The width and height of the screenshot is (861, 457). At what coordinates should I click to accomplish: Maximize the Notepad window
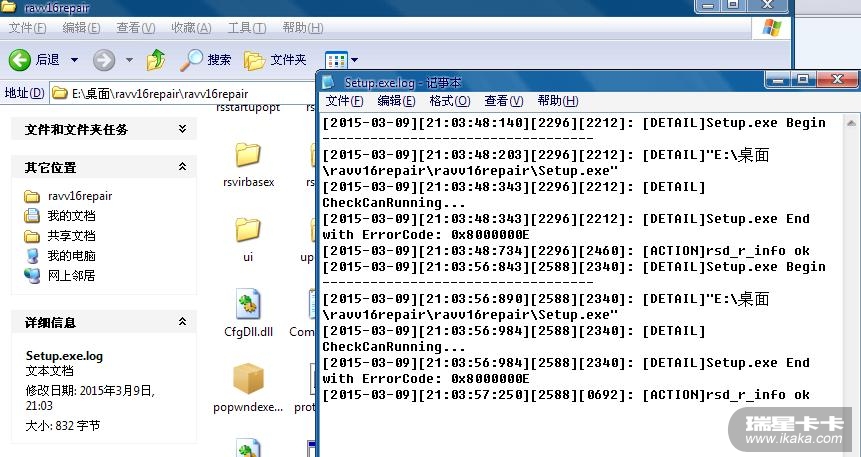pos(803,80)
